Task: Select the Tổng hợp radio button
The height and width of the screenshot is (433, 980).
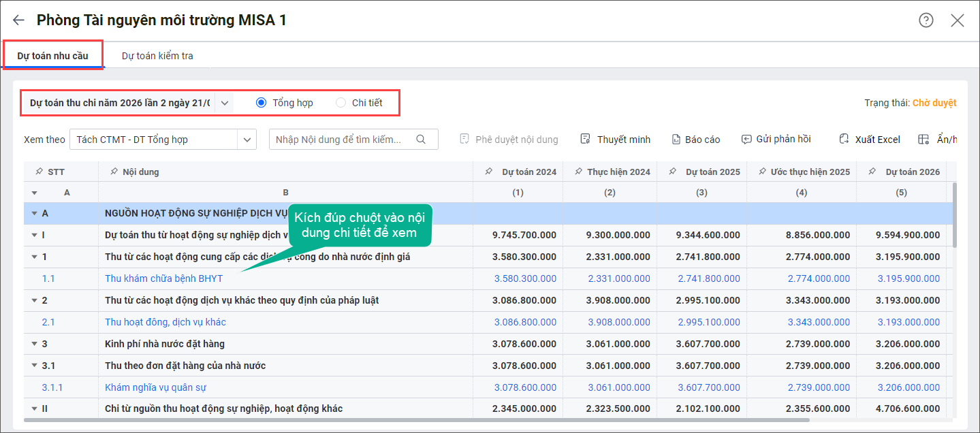Action: (x=261, y=103)
